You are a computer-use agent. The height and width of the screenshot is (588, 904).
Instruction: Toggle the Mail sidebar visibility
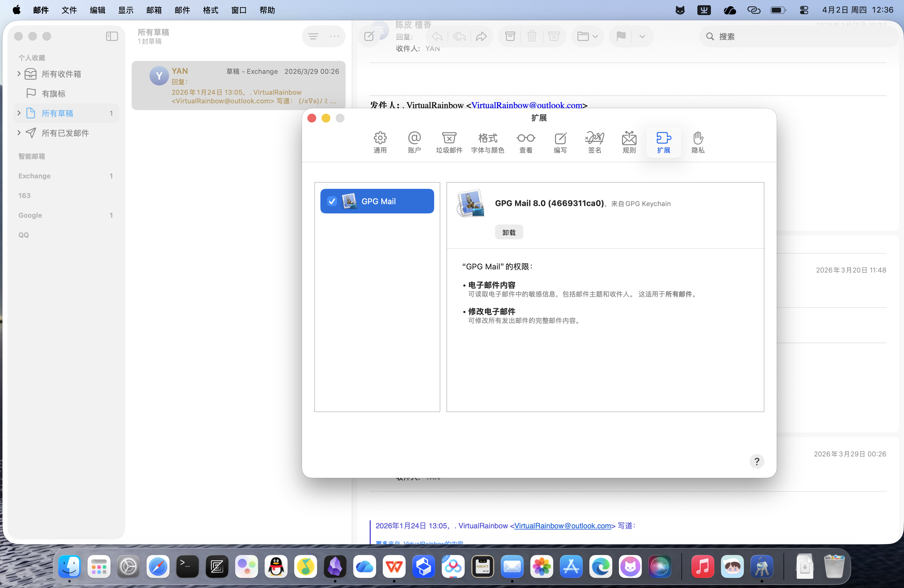coord(112,37)
